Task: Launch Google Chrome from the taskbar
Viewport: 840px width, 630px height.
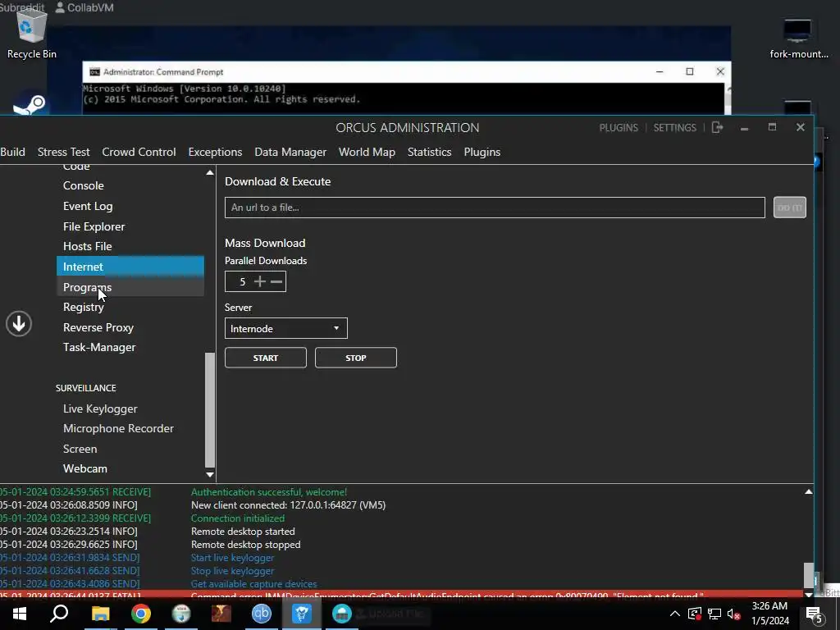Action: pyautogui.click(x=141, y=614)
